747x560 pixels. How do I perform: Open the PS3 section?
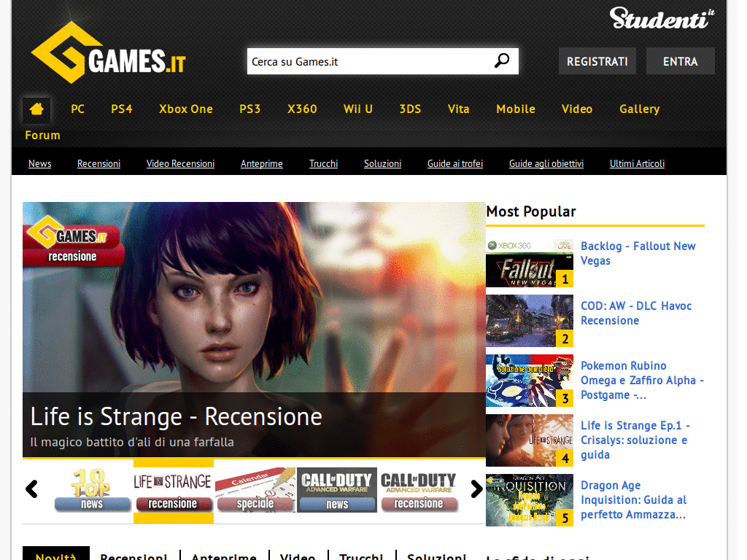click(x=250, y=109)
